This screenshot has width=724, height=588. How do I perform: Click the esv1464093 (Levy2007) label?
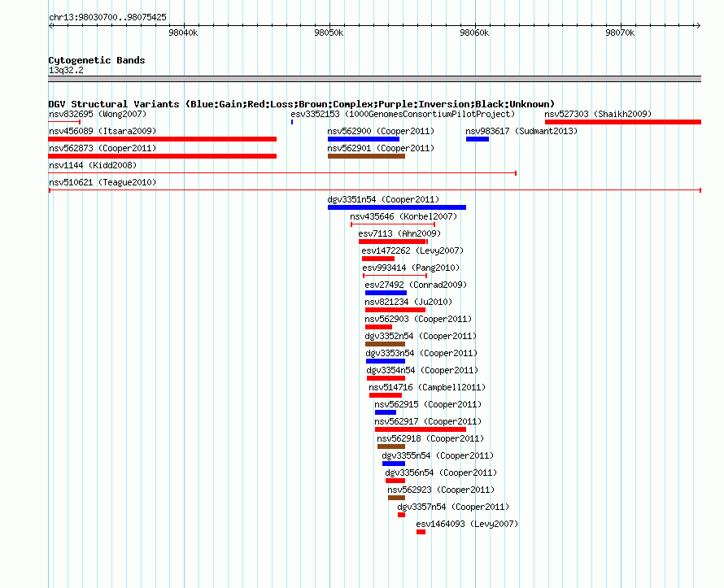point(467,524)
